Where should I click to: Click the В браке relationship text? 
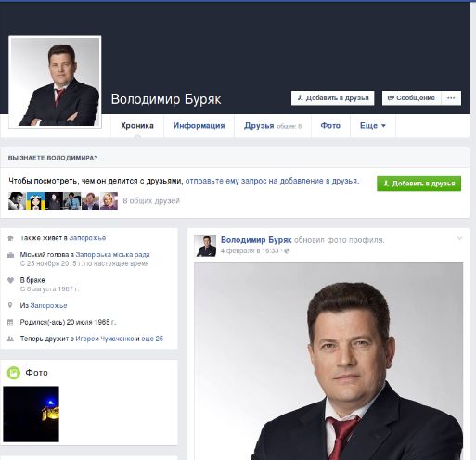32,280
